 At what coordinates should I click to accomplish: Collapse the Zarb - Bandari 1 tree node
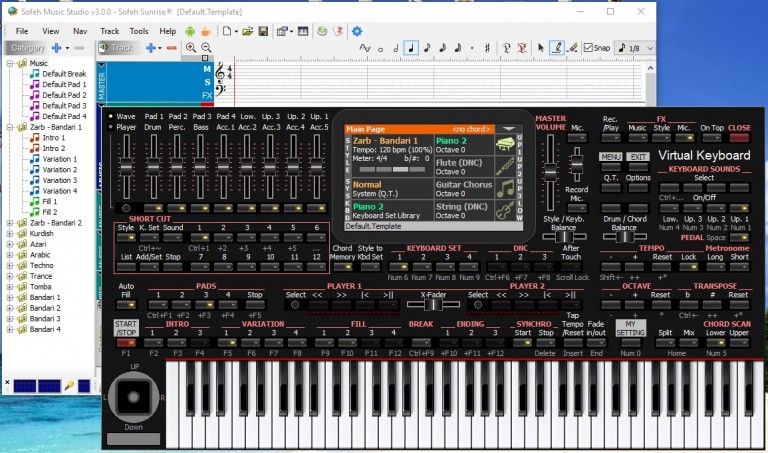pos(9,127)
